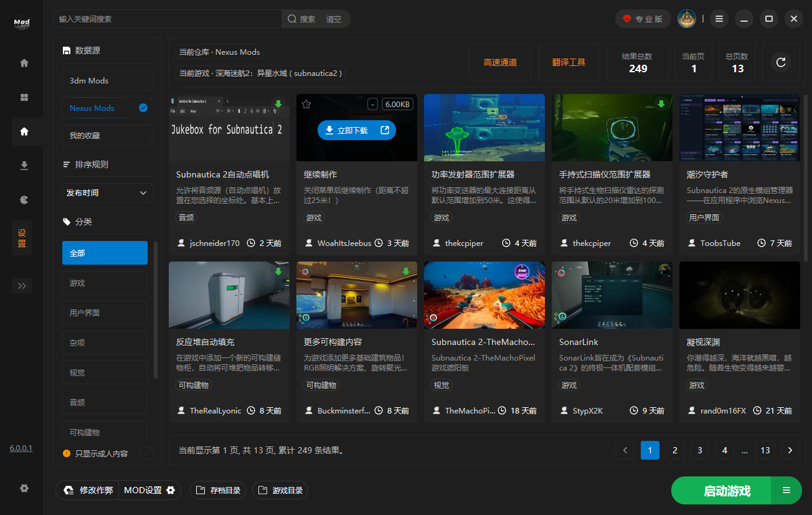Select the 我的收藏 source option
The height and width of the screenshot is (515, 812).
click(x=107, y=135)
